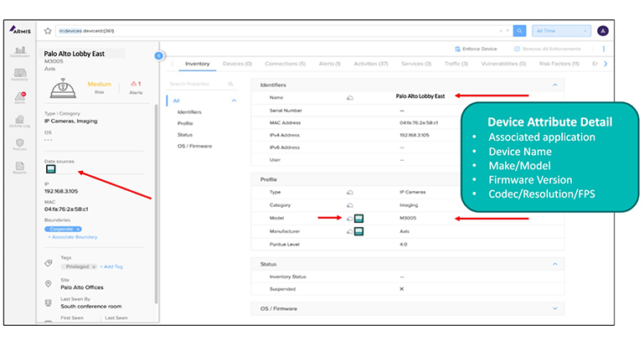Collapse the Status section
The height and width of the screenshot is (346, 644).
pos(555,264)
